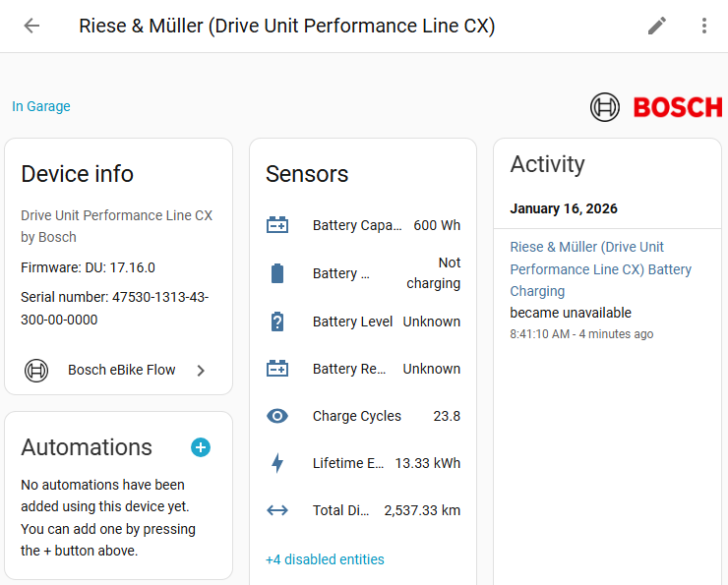728x585 pixels.
Task: Open Battery Level sensor row
Action: click(x=363, y=322)
